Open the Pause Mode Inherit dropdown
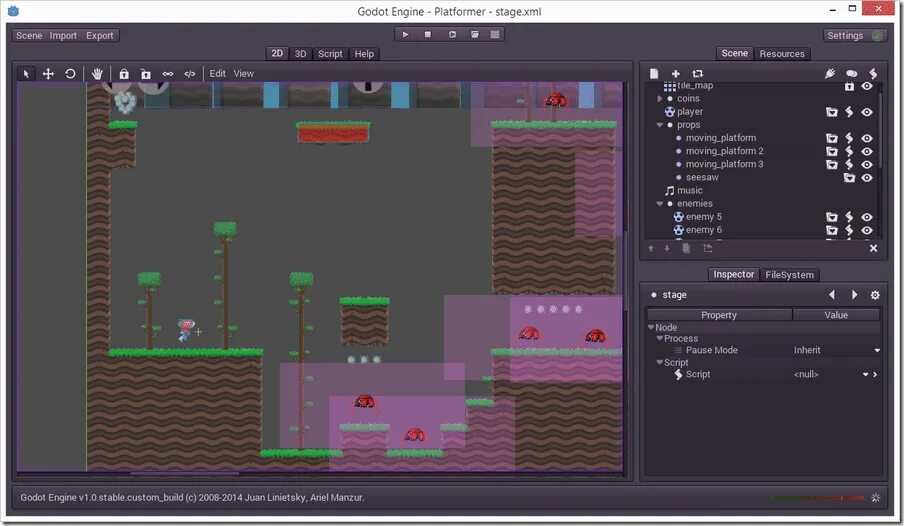This screenshot has width=904, height=526. 836,350
